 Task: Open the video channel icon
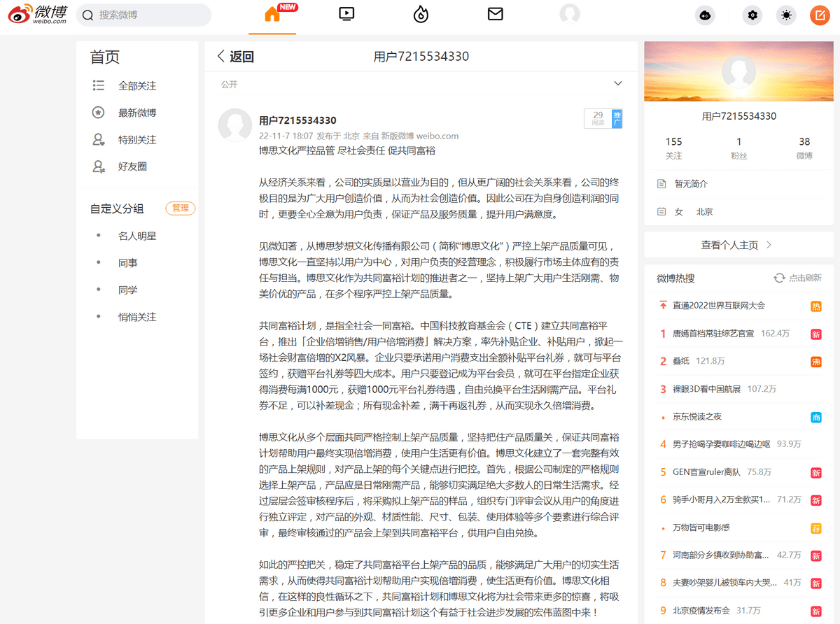tap(346, 14)
